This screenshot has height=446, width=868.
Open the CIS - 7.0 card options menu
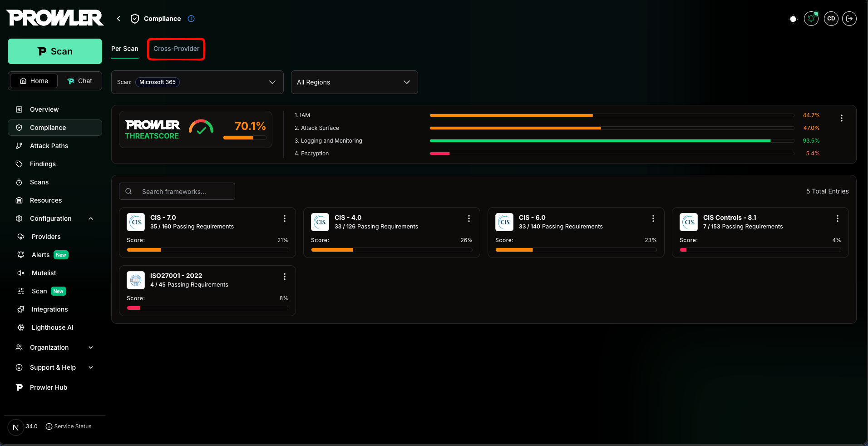(285, 218)
